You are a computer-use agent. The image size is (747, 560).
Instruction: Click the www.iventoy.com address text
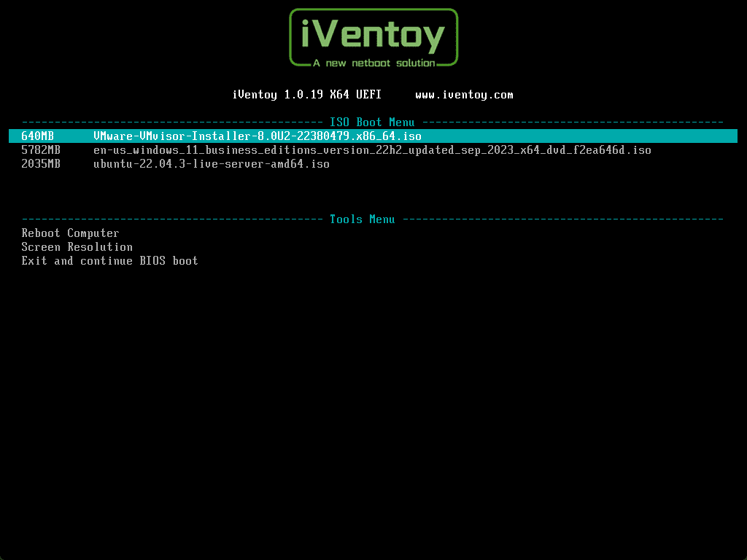[x=464, y=95]
